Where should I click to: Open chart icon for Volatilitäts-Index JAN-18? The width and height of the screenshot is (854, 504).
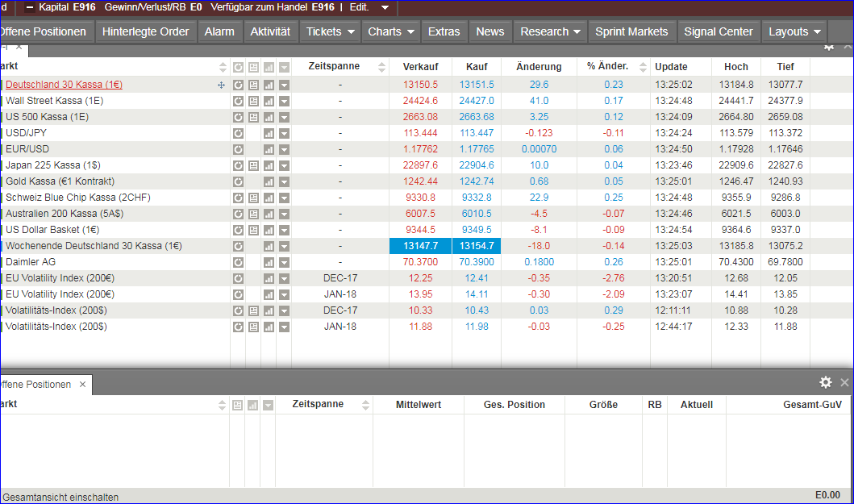tap(269, 327)
